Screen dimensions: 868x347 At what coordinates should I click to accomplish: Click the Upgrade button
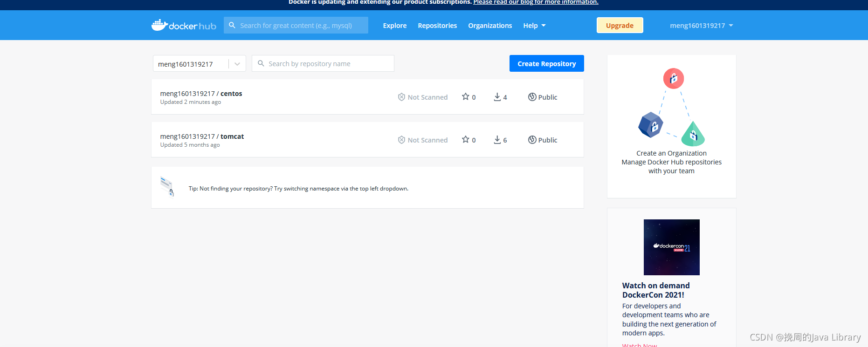click(620, 25)
